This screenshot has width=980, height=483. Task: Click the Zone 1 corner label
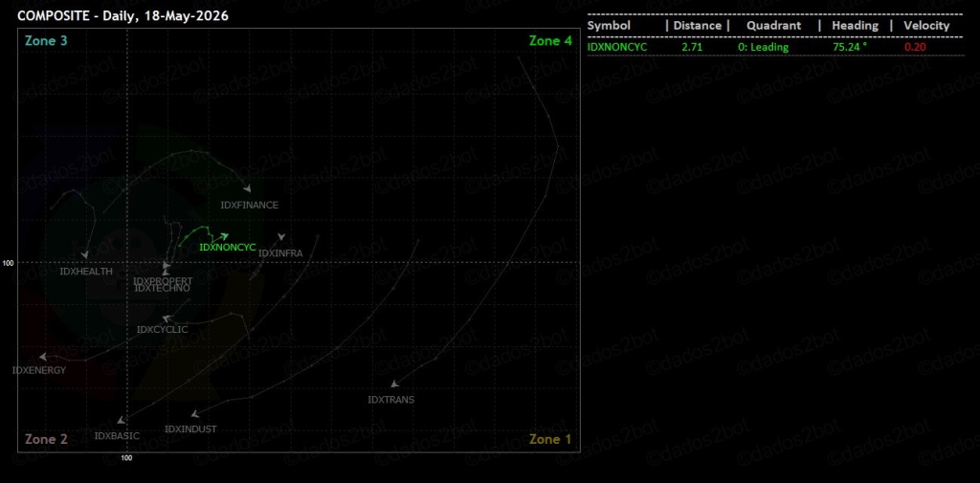tap(550, 439)
